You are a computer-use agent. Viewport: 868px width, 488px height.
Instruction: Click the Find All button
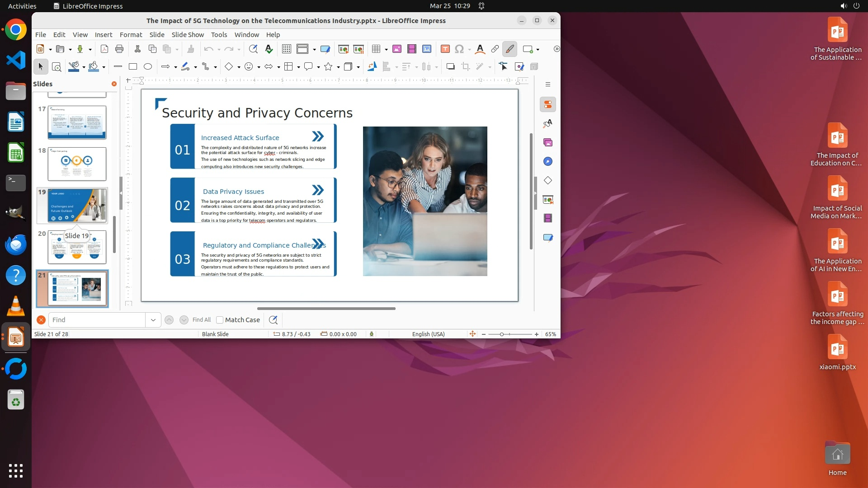[x=201, y=320]
